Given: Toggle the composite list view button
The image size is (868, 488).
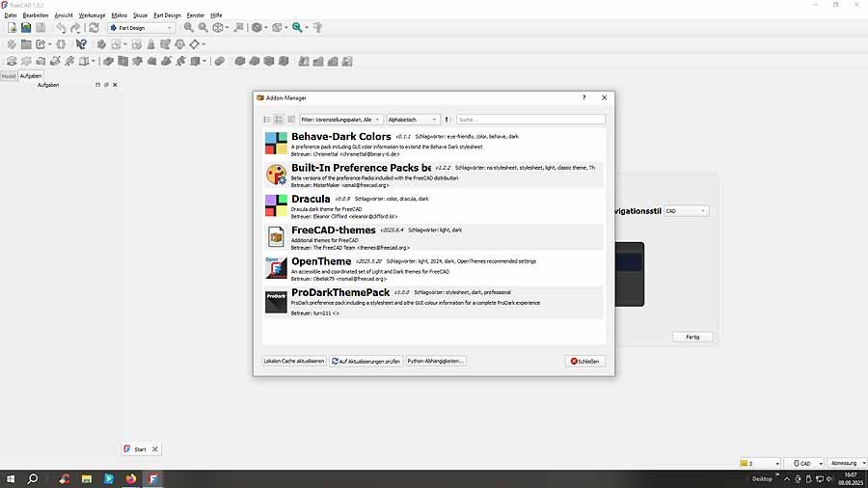Looking at the screenshot, I should 291,120.
